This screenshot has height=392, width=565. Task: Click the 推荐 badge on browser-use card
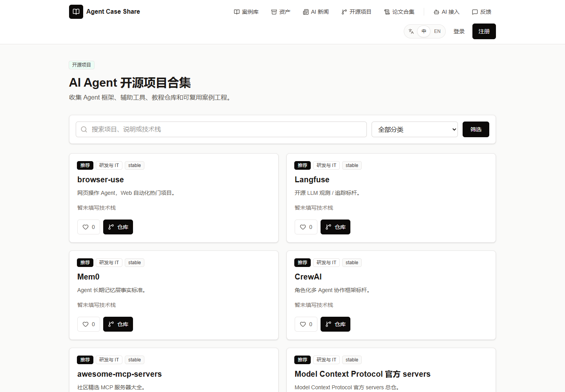click(x=85, y=165)
